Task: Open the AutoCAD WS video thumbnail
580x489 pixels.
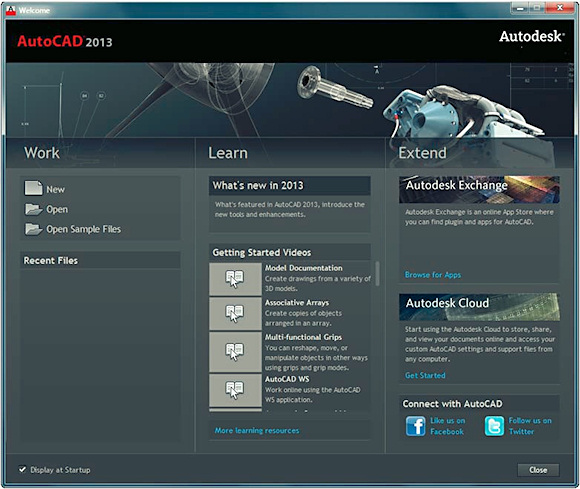Action: coord(235,390)
